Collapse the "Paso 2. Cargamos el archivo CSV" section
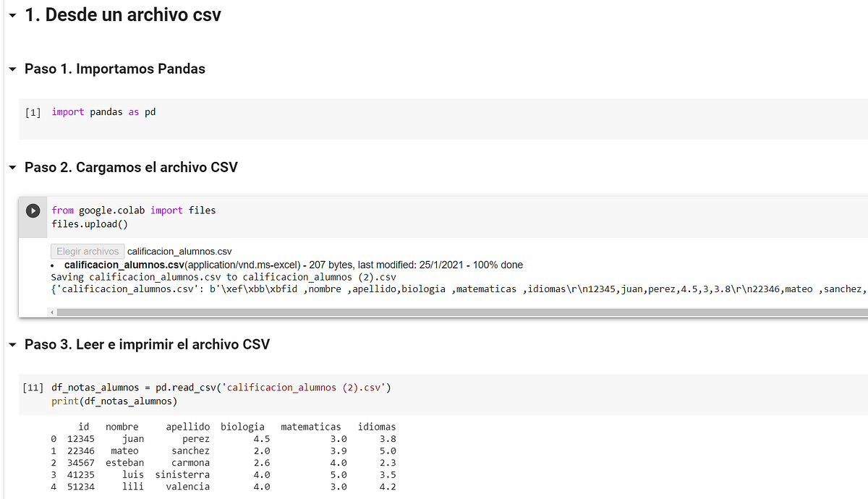This screenshot has width=868, height=499. coord(12,167)
